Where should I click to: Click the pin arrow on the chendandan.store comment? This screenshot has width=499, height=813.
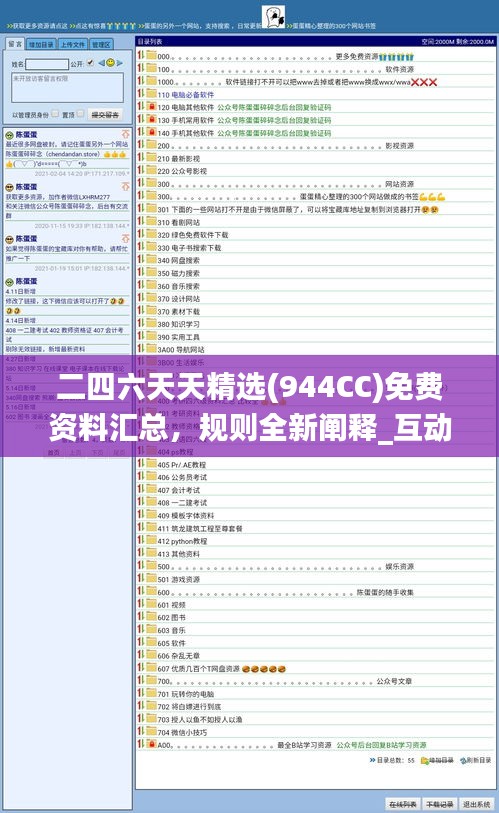(x=126, y=134)
